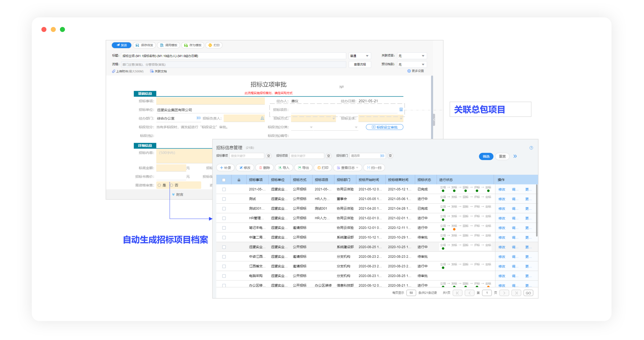Viewport: 644px width, 340px height.
Task: Select the 是 radio for 需资格审查
Action: 159,185
